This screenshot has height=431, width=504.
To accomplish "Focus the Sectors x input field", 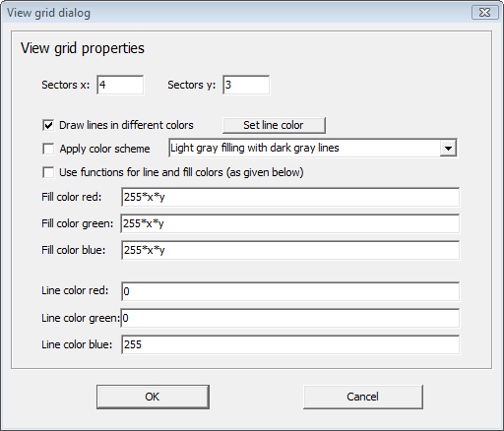I will (x=120, y=85).
